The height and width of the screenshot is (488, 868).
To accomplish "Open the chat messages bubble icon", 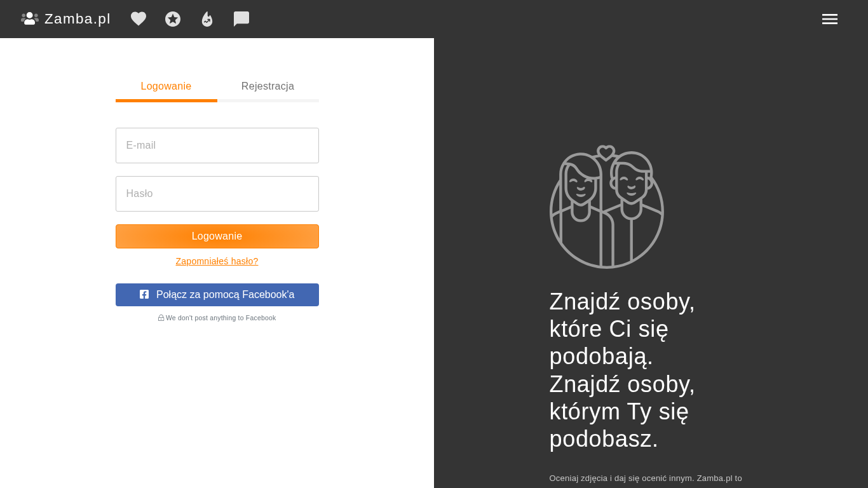I will pos(241,19).
